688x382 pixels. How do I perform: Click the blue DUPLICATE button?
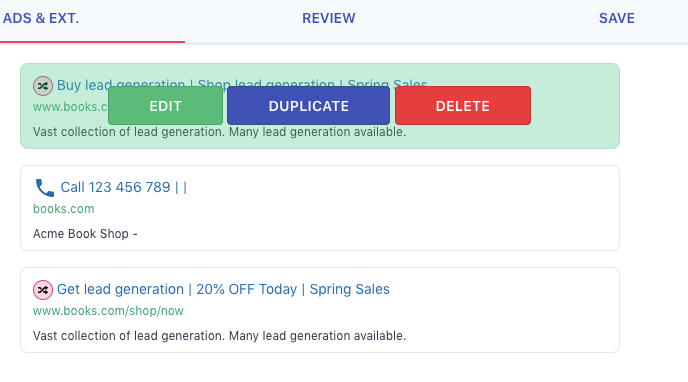(x=308, y=106)
